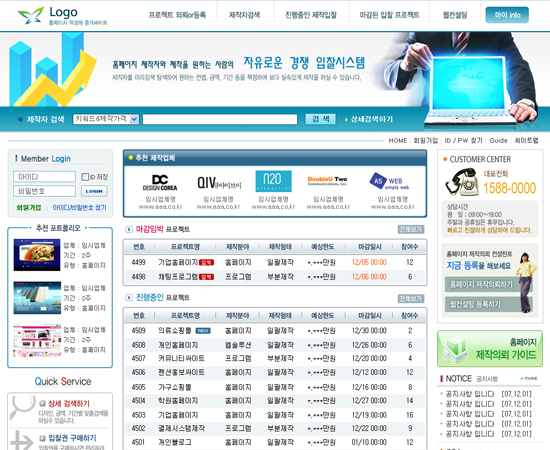The image size is (550, 450).
Task: Open the DoubleU Two company logo
Action: point(327,181)
